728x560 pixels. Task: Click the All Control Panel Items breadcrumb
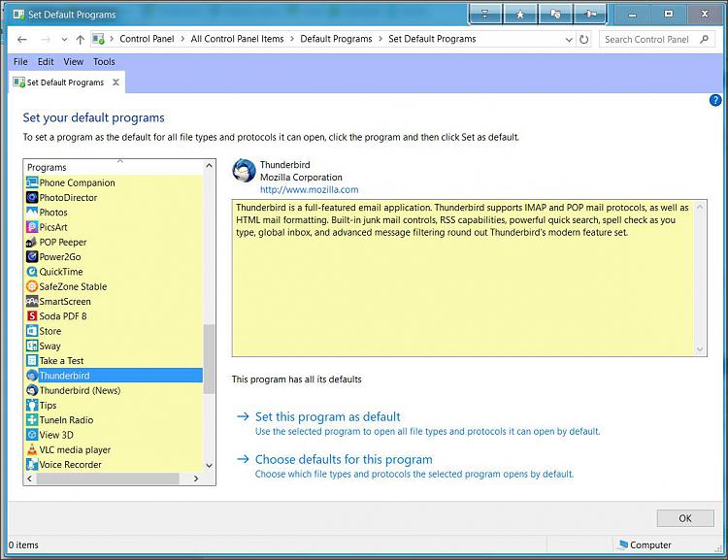click(237, 39)
